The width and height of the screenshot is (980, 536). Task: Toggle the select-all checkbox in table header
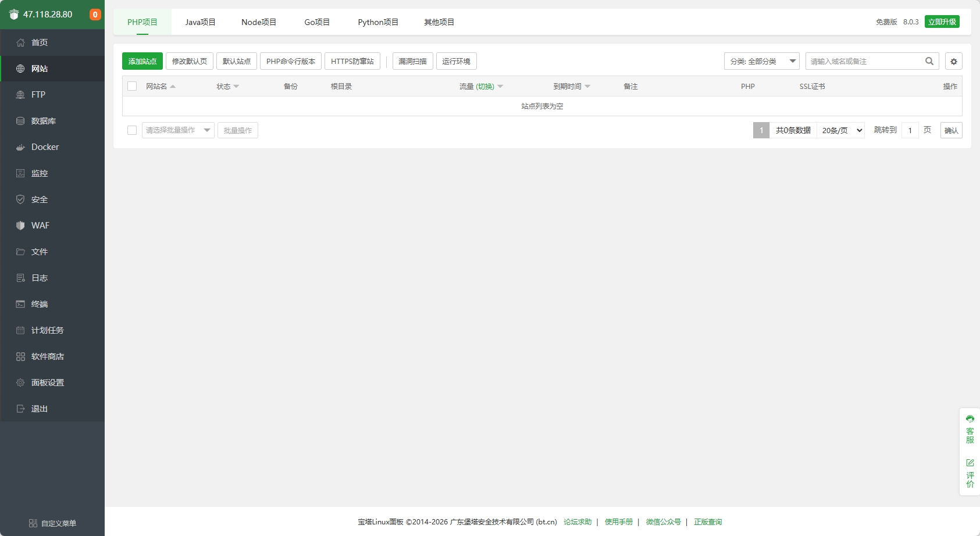132,86
